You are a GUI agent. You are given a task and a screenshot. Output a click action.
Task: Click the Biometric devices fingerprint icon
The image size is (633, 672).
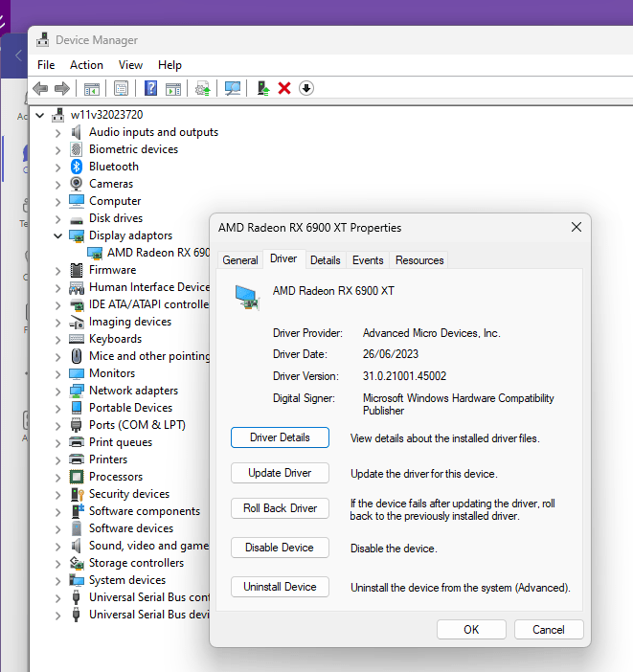(77, 149)
